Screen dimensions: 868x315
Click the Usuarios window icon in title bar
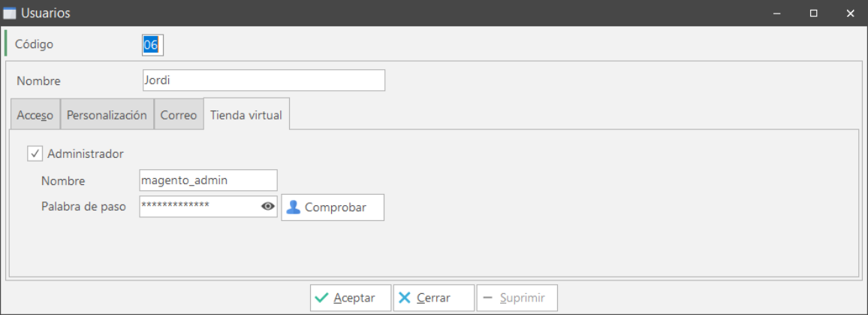pos(10,14)
